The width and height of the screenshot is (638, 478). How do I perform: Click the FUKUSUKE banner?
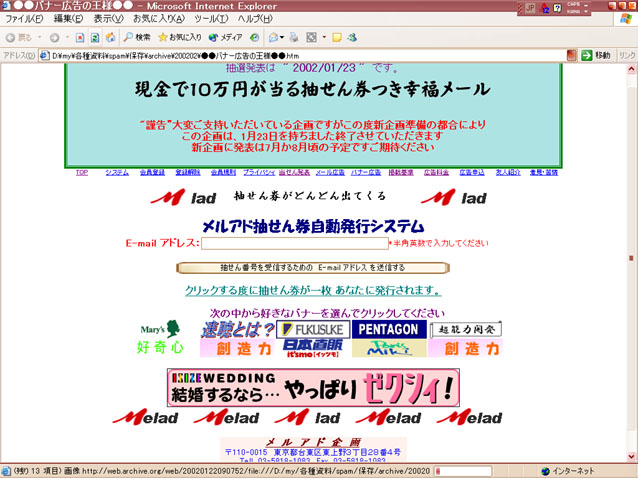(313, 330)
